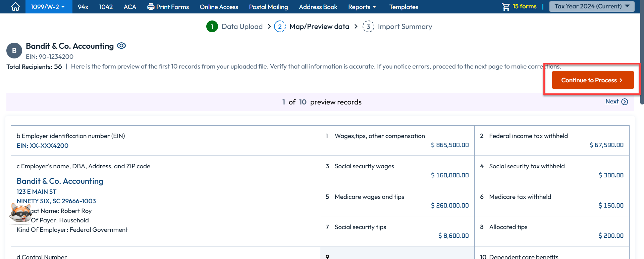Click the Wages, tips, other compensation label
The height and width of the screenshot is (259, 644).
(380, 136)
